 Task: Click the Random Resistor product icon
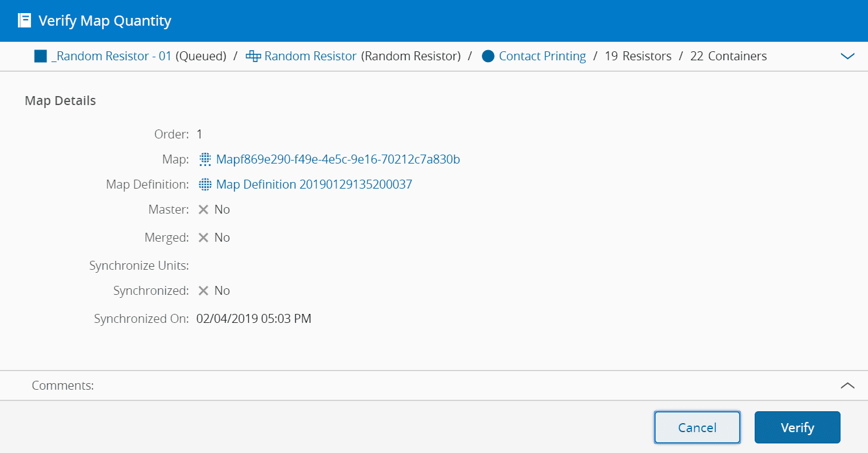(x=254, y=57)
